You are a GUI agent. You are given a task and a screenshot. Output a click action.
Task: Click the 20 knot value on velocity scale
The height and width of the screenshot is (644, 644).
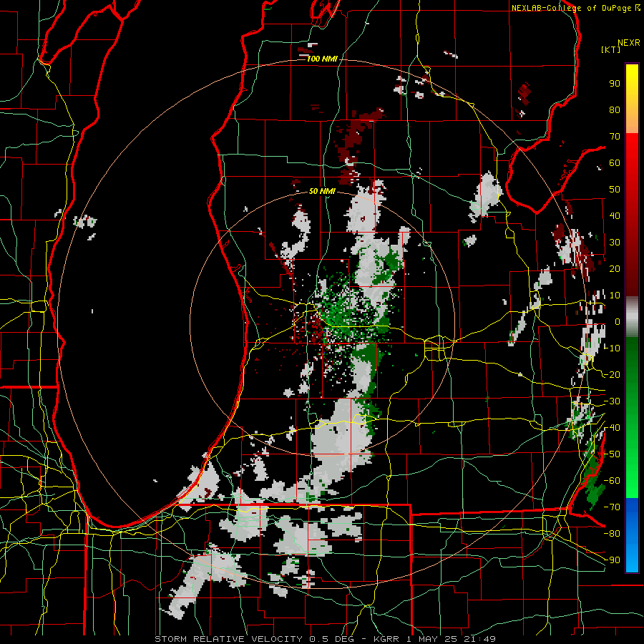pyautogui.click(x=615, y=269)
